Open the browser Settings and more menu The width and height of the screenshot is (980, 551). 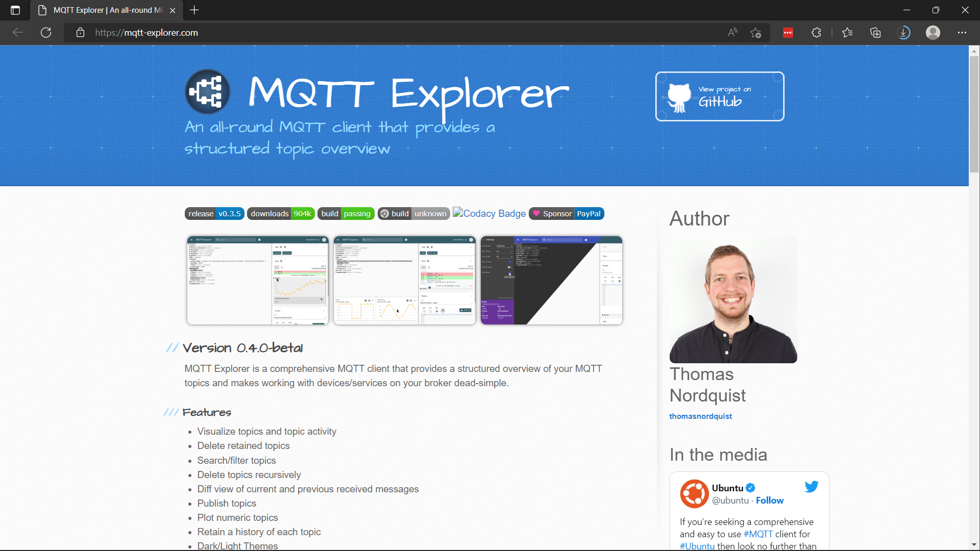click(962, 33)
